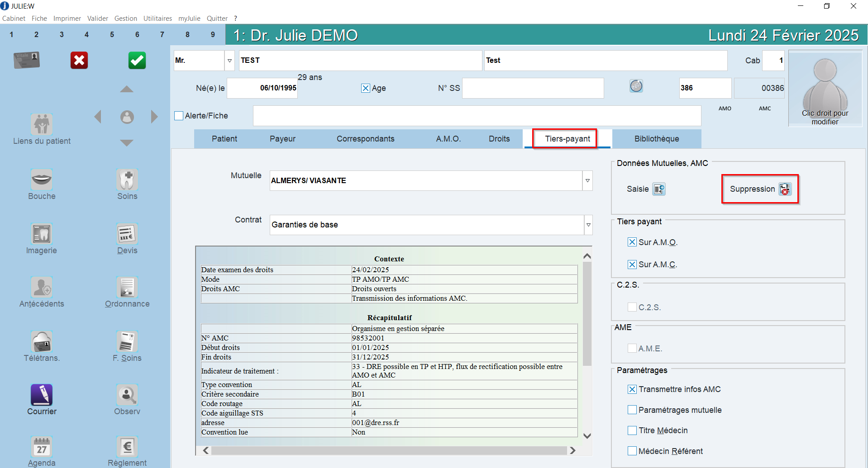Image resolution: width=868 pixels, height=468 pixels.
Task: Switch to the A.M.O. tab
Action: pyautogui.click(x=448, y=139)
